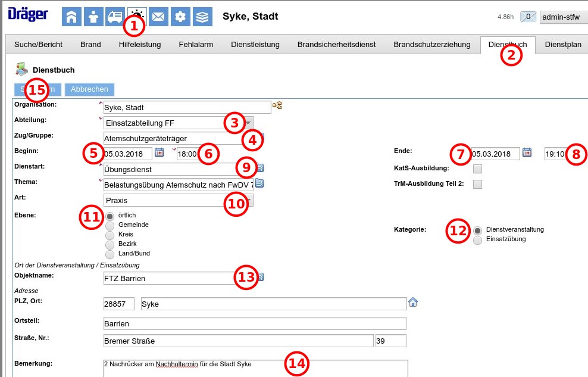The height and width of the screenshot is (377, 588).
Task: Tick the TrM-Ausbildung Teil 2 checkbox
Action: point(477,184)
